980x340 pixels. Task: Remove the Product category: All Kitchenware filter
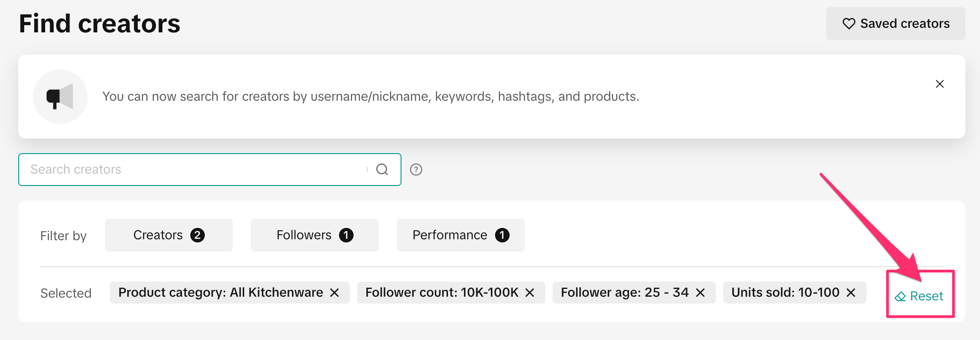click(x=334, y=293)
